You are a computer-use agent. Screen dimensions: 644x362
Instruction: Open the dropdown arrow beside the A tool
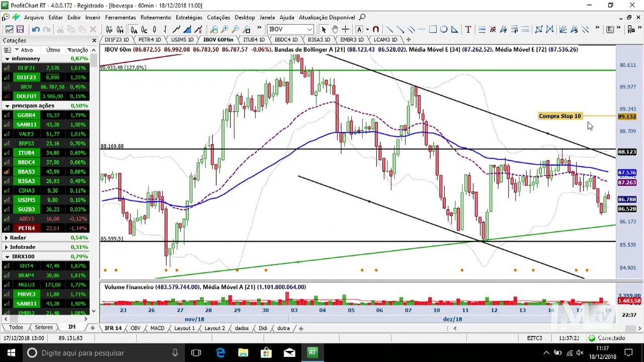pyautogui.click(x=367, y=29)
